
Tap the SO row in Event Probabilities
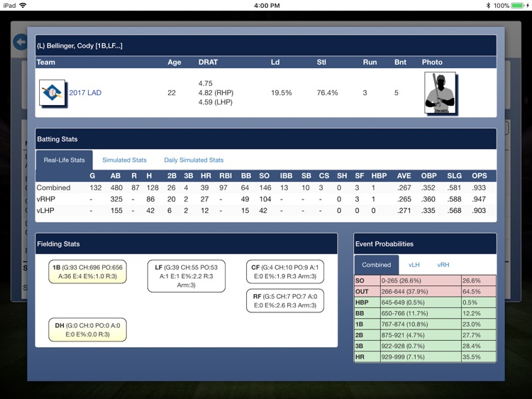point(425,280)
